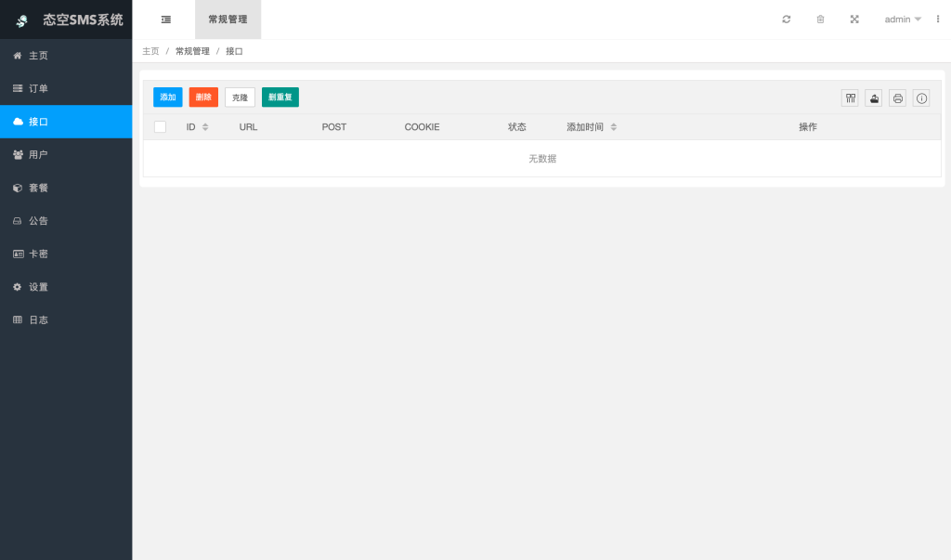Sort the table by 添加时间 column
Image resolution: width=951 pixels, height=560 pixels.
pos(613,127)
